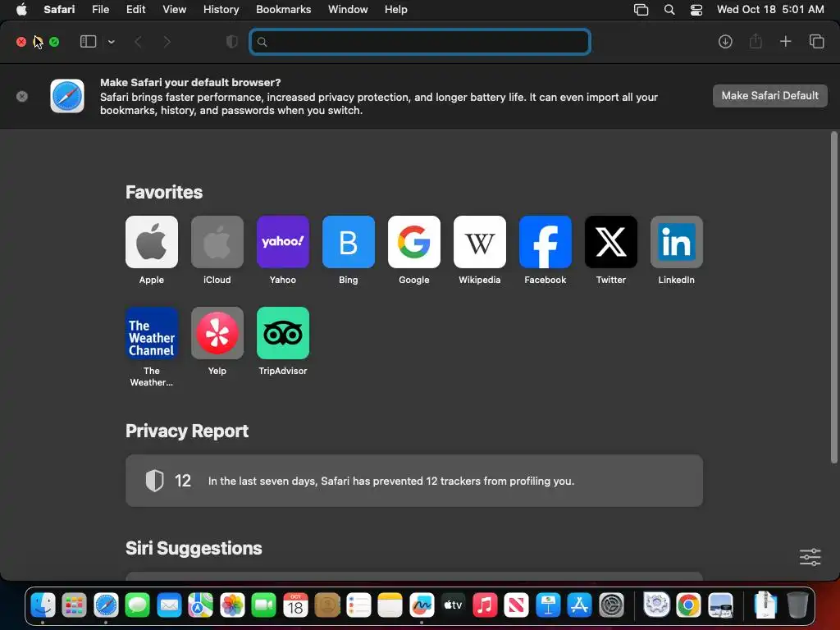This screenshot has width=840, height=630.
Task: Open Apple TV from the Dock
Action: 453,605
